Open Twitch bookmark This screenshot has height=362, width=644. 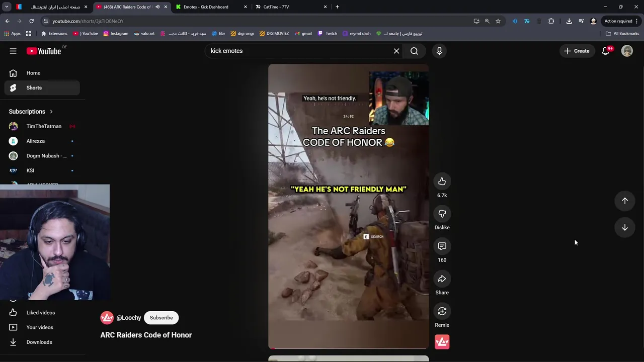point(328,34)
